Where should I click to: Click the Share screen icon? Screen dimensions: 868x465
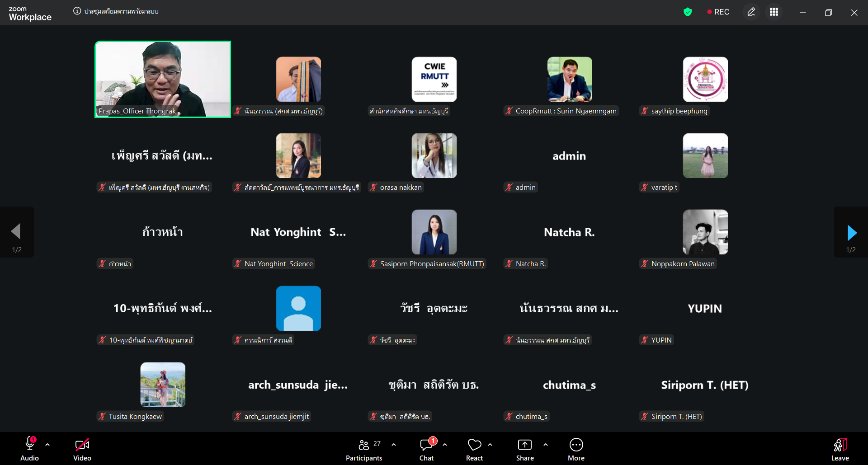click(524, 450)
